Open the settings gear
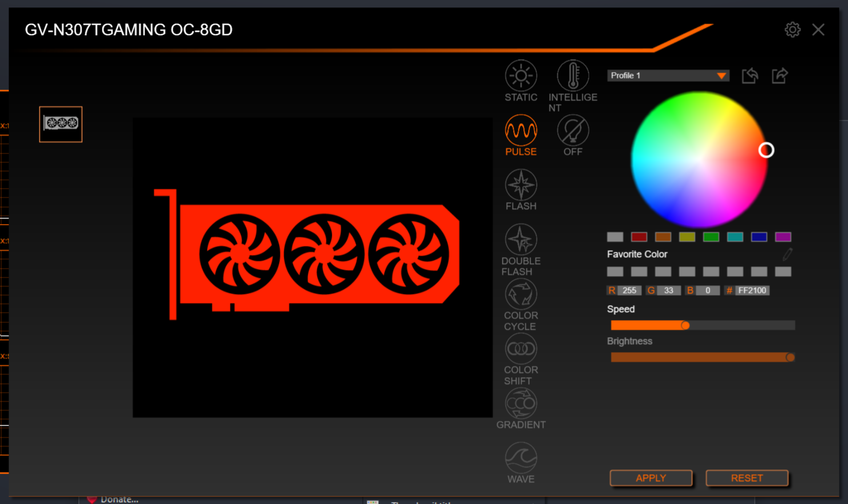Image resolution: width=848 pixels, height=504 pixels. coord(793,29)
